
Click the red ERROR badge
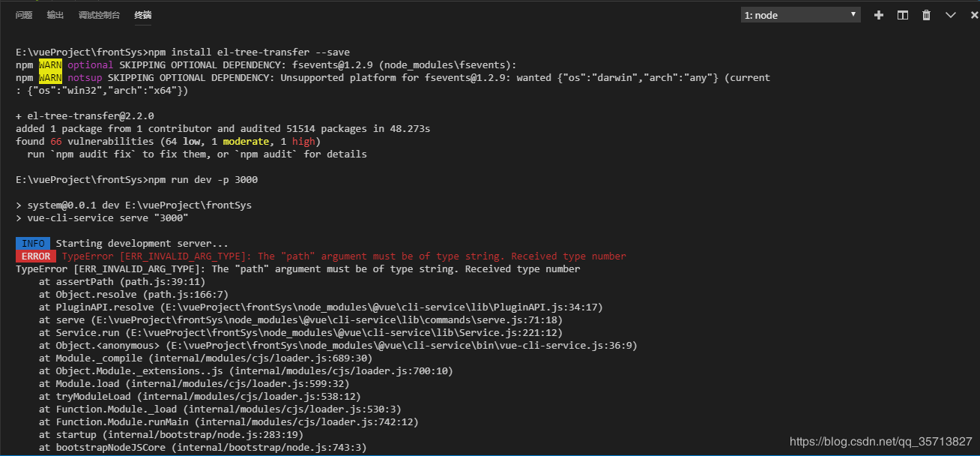[x=36, y=256]
